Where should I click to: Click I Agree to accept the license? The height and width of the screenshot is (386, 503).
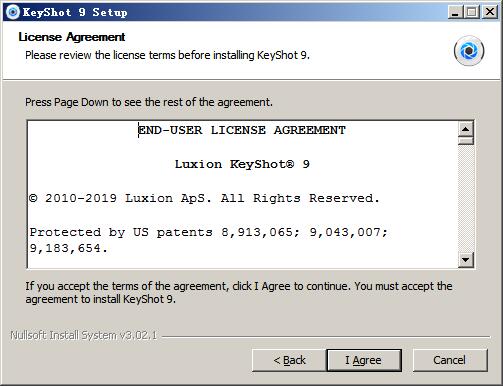click(364, 360)
